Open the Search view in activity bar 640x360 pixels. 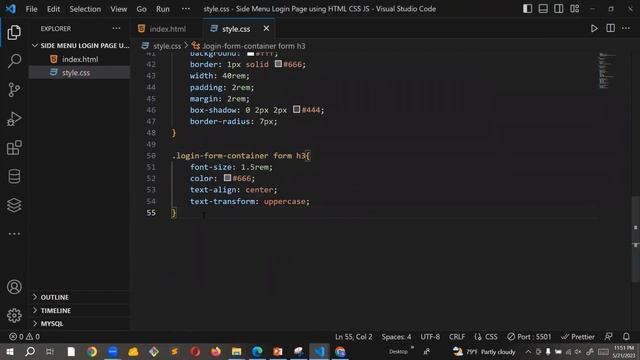(x=14, y=61)
